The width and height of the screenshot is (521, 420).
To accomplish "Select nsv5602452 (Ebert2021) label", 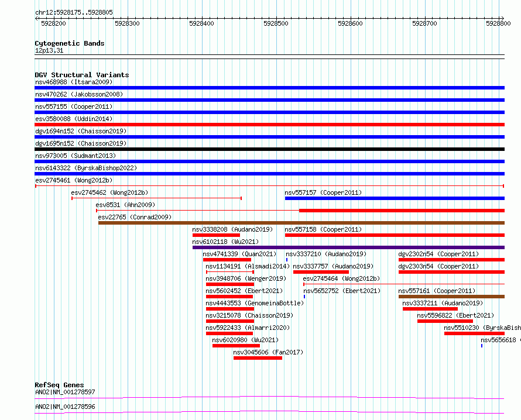I will coord(244,291).
